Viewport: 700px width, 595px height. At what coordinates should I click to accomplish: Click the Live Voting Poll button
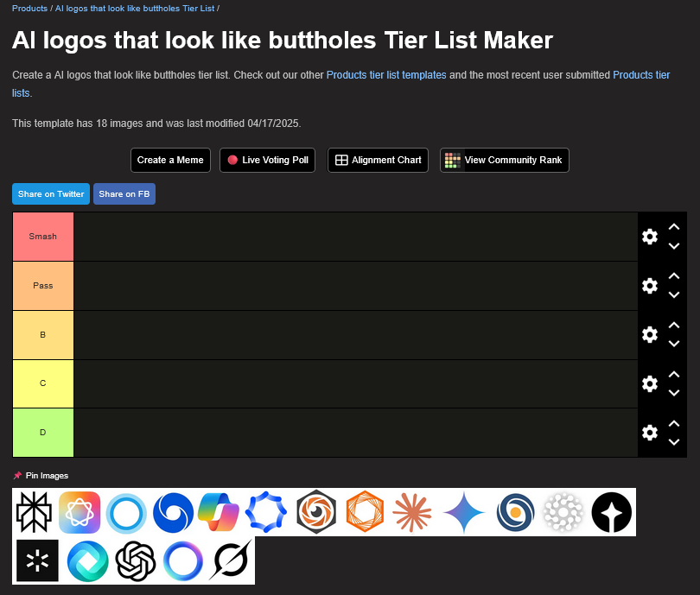pos(268,160)
